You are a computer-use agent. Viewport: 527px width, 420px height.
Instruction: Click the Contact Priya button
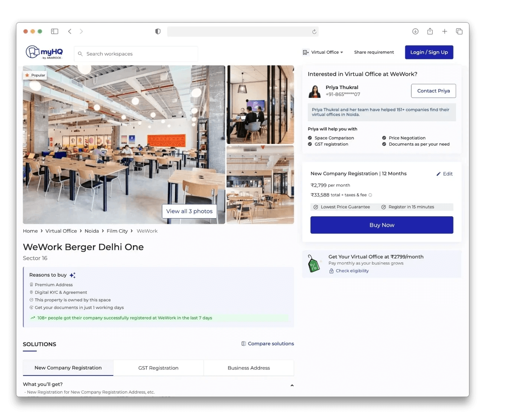(433, 91)
